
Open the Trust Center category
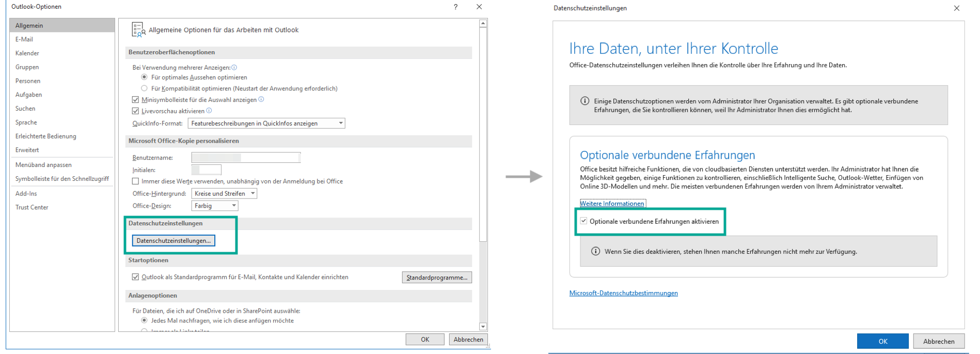tap(32, 207)
